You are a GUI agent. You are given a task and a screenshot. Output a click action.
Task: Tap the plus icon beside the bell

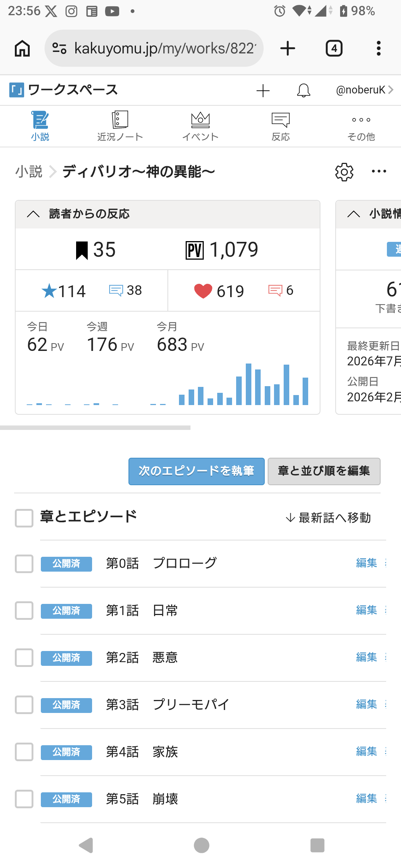click(263, 91)
